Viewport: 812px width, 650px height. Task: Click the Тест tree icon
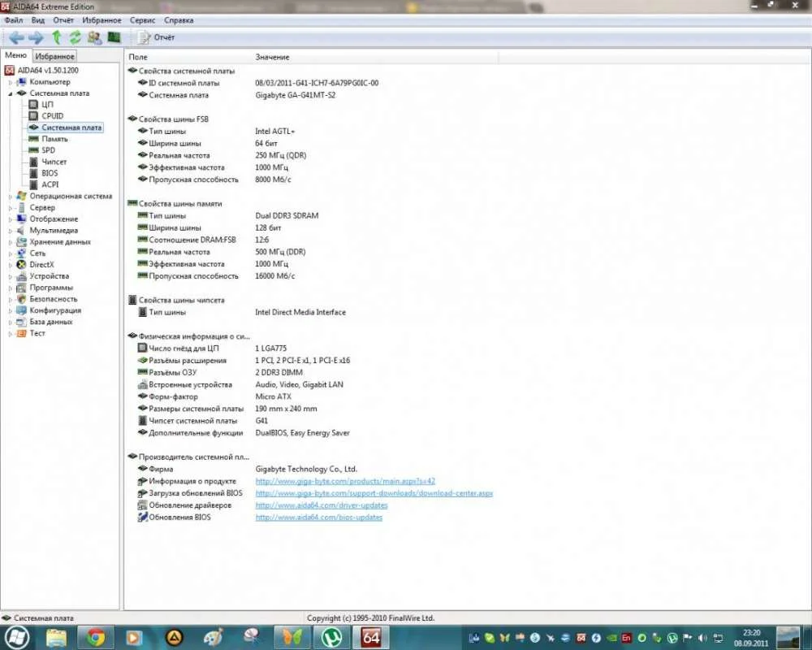[21, 333]
